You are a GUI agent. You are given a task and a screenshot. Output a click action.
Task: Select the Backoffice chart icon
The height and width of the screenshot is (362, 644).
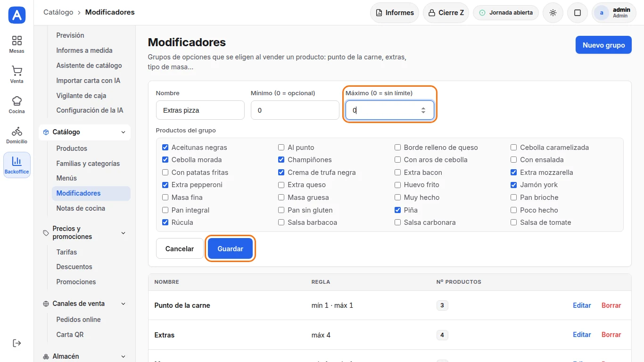(17, 165)
